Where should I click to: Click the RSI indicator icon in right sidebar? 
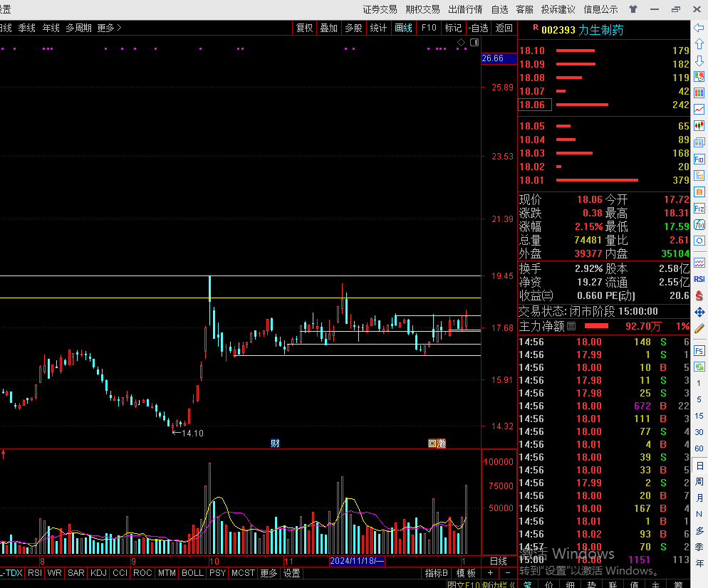pyautogui.click(x=699, y=279)
